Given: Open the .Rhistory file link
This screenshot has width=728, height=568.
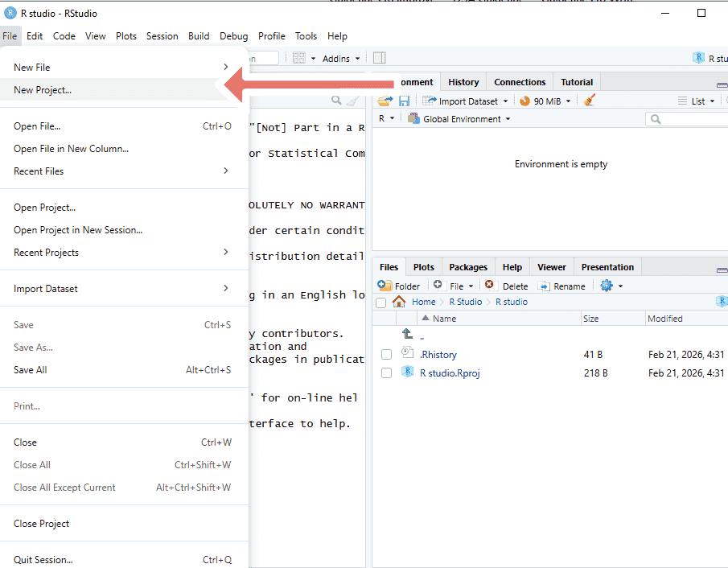Looking at the screenshot, I should [438, 354].
